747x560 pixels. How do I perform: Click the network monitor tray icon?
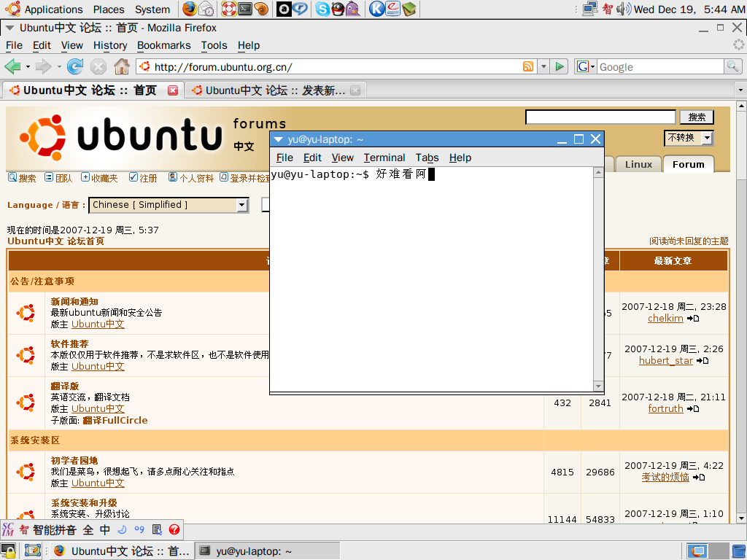click(590, 9)
